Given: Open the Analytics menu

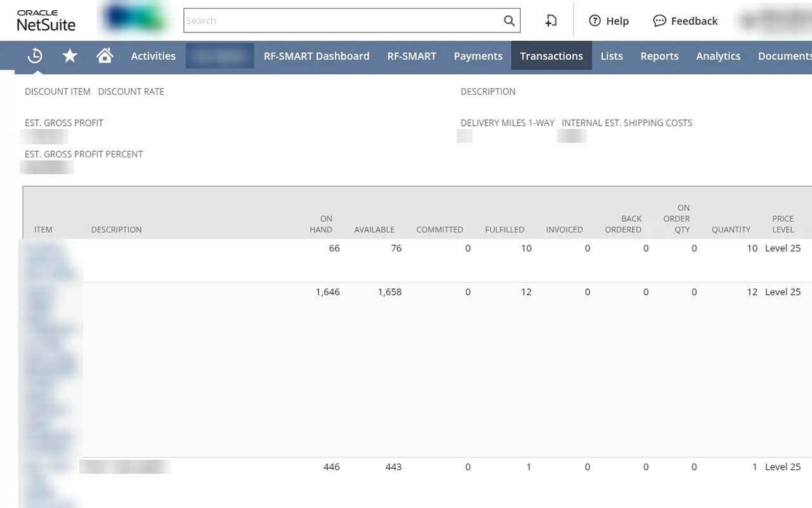Looking at the screenshot, I should 718,56.
